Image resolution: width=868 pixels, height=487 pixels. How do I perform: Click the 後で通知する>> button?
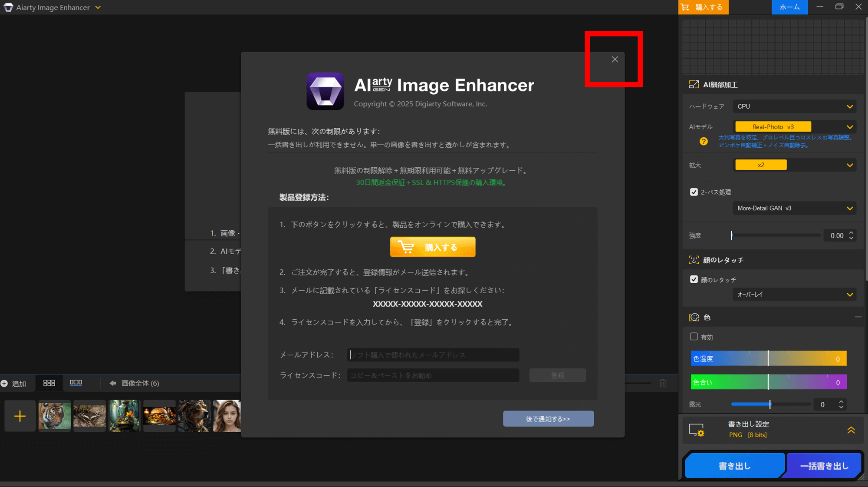coord(548,419)
